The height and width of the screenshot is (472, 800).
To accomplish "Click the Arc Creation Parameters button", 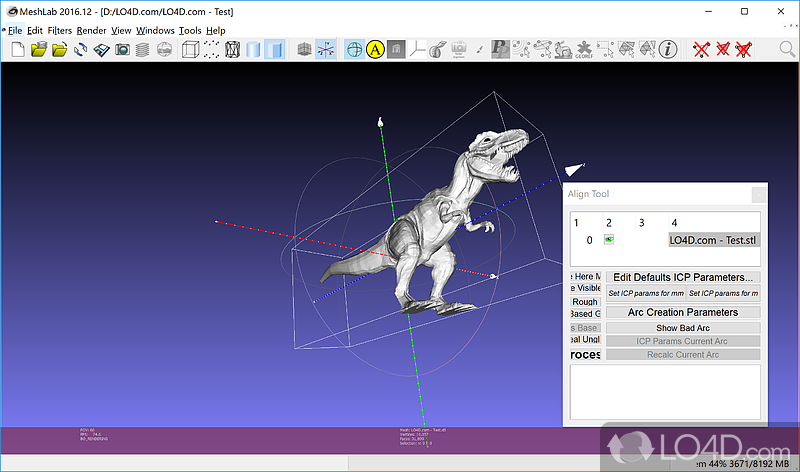I will tap(683, 312).
